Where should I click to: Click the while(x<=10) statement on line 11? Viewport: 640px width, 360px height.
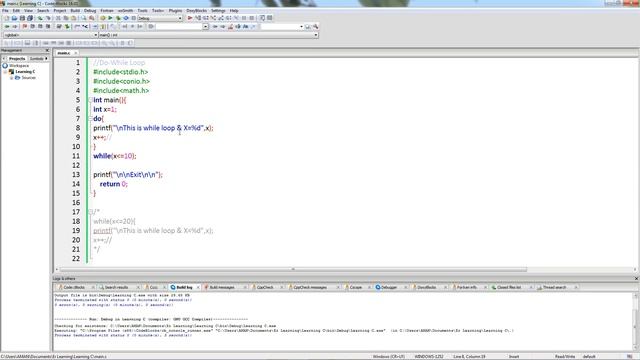click(115, 156)
